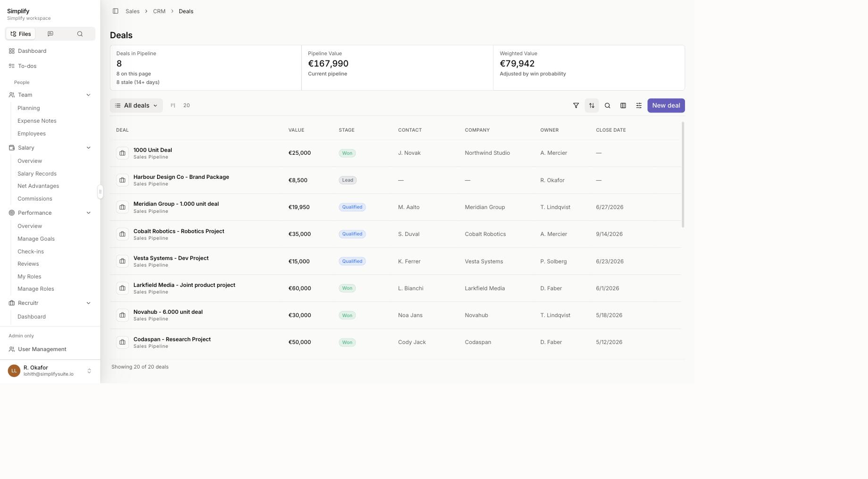Click the sidebar resize handle

pyautogui.click(x=100, y=192)
